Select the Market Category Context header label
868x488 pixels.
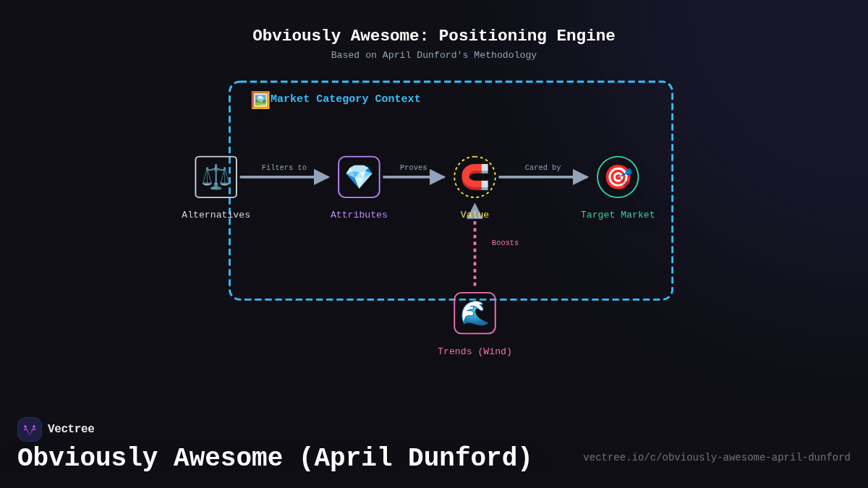click(x=345, y=99)
